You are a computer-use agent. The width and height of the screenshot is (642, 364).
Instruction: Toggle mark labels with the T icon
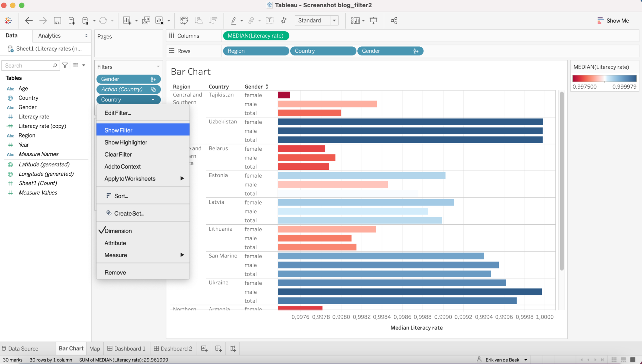[270, 20]
